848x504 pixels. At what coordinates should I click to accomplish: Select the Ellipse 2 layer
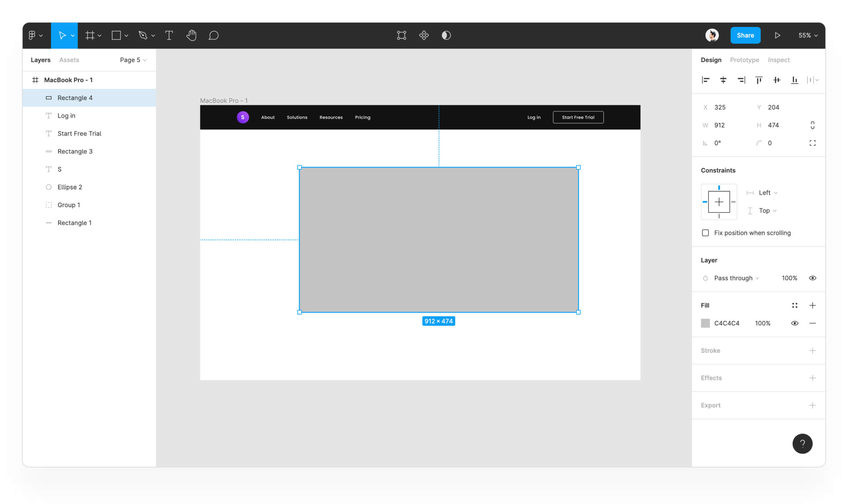69,187
